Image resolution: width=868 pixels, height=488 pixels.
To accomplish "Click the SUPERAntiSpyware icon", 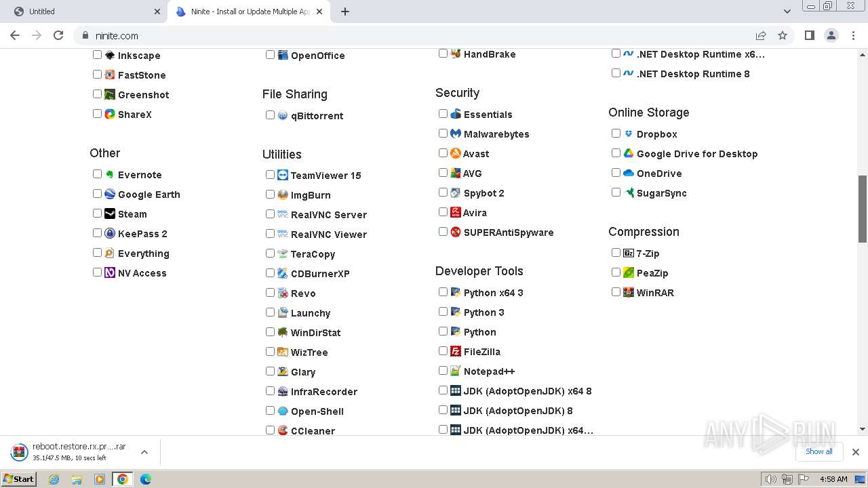I will (456, 232).
